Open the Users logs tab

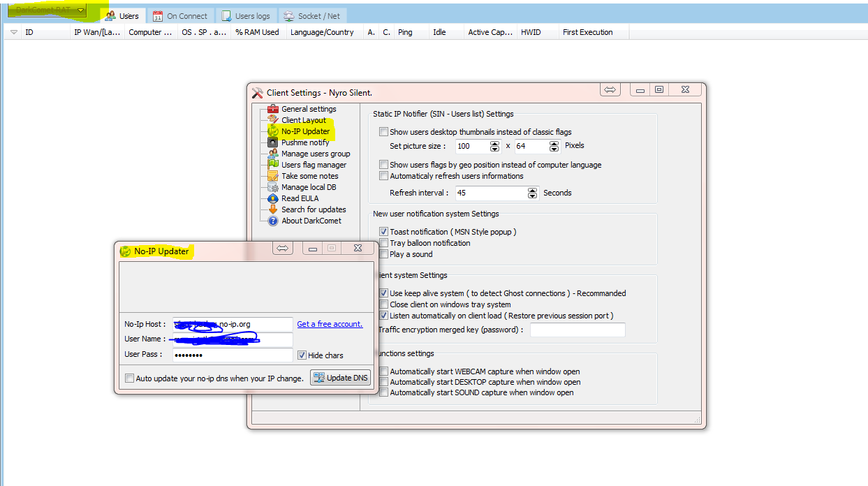(246, 16)
